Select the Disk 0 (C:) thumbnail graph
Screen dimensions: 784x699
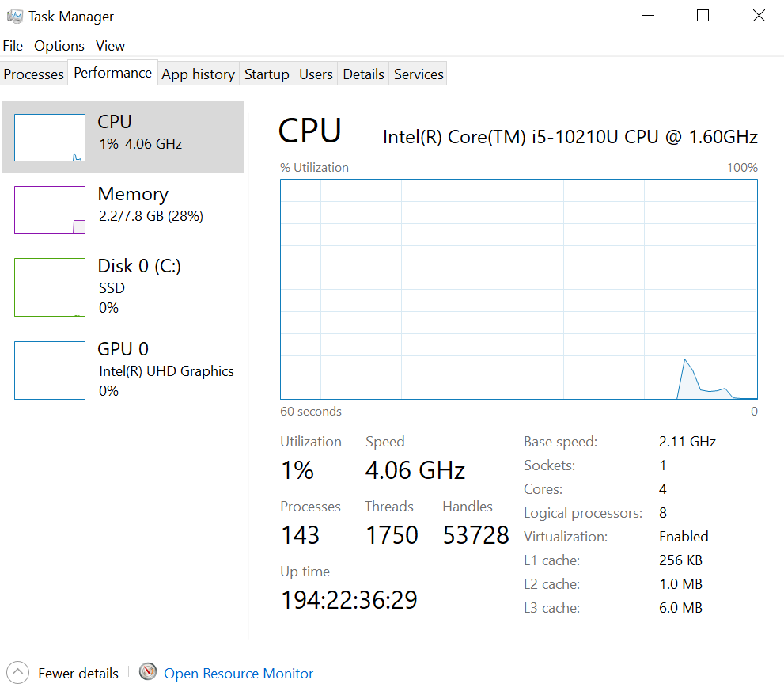pyautogui.click(x=50, y=287)
